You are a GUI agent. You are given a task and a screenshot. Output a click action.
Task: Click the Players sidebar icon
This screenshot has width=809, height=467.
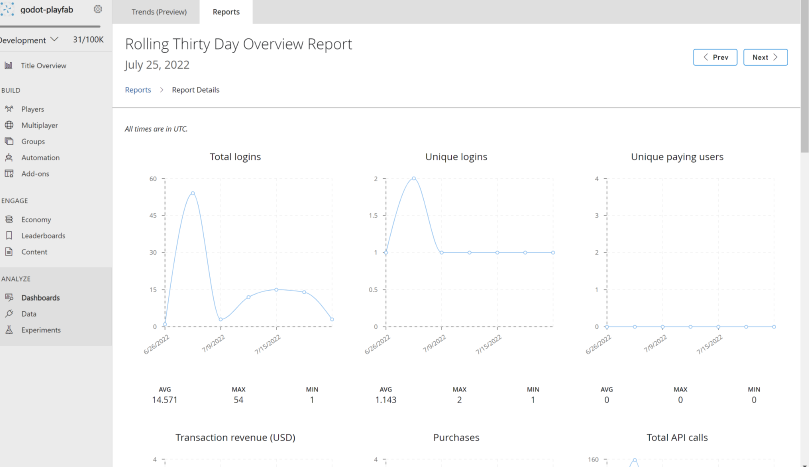(9, 109)
